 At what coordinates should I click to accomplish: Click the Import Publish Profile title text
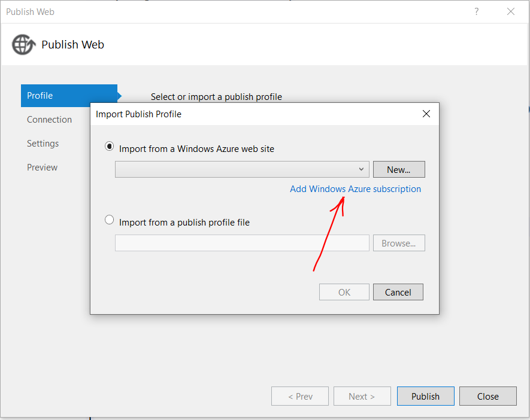click(138, 114)
